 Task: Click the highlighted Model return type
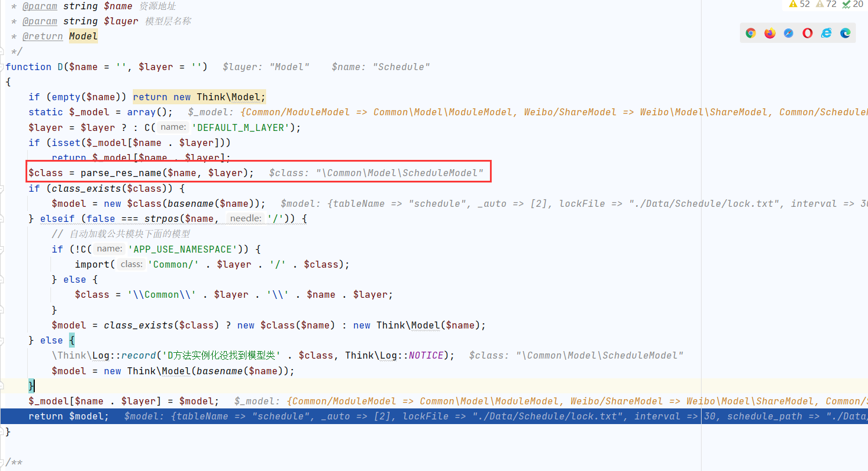point(83,36)
